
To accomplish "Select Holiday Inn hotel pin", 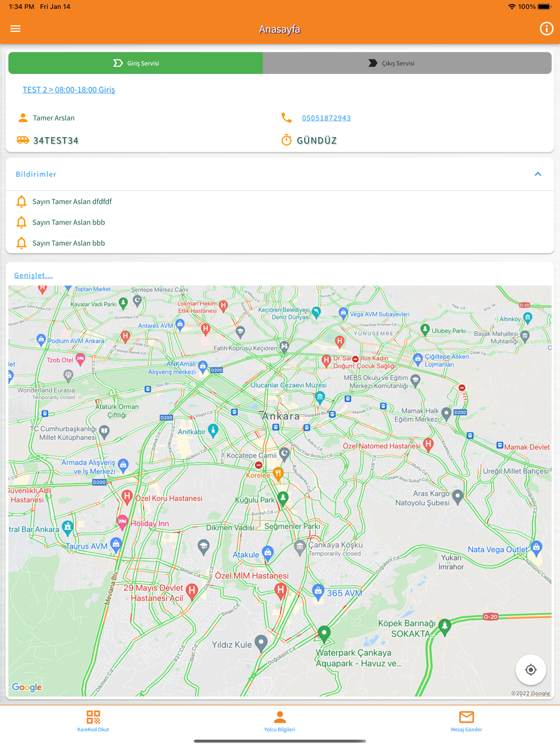I will tap(122, 522).
